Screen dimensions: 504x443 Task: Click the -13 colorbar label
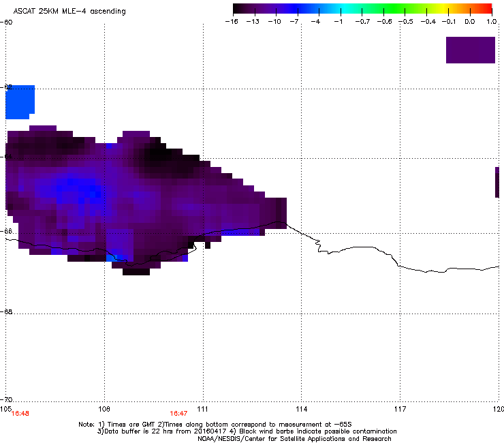pyautogui.click(x=253, y=22)
